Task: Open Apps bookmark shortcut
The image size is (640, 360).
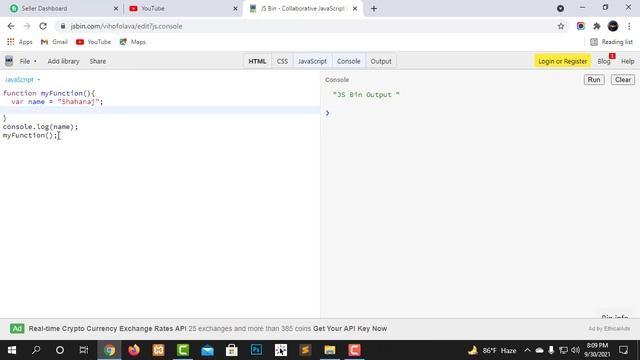Action: click(20, 42)
